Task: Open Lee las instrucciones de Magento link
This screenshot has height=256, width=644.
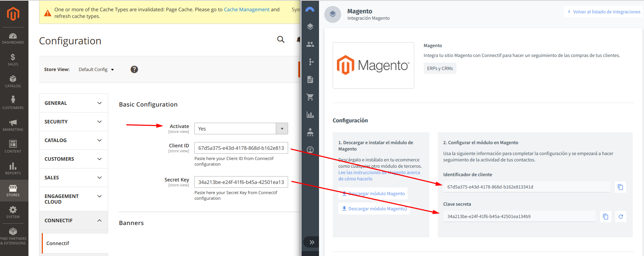Action: point(379,175)
